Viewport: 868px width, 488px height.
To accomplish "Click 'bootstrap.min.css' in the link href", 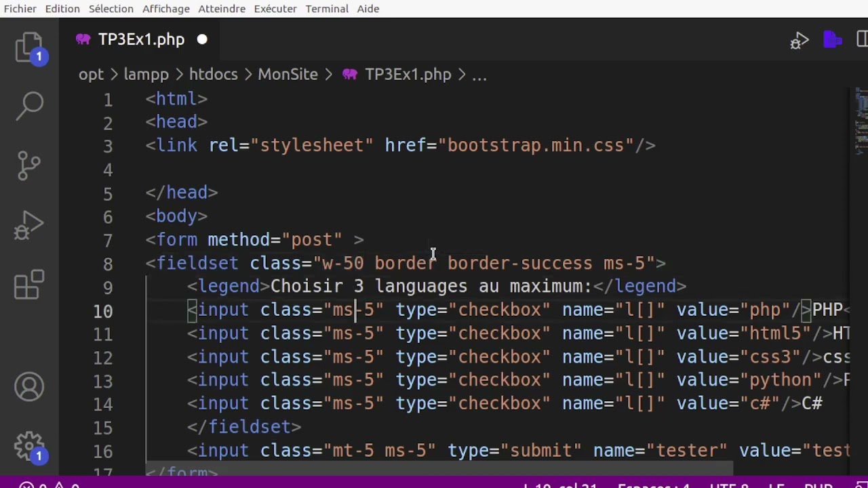I will click(536, 146).
